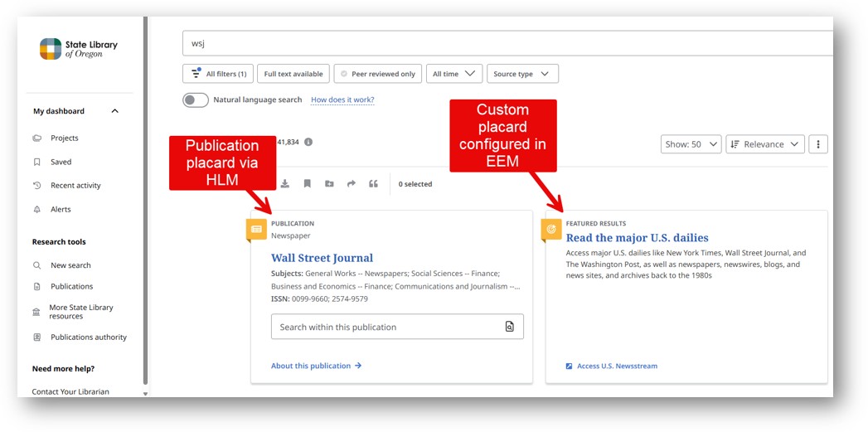Click the bookmark save icon in toolbar
Image resolution: width=868 pixels, height=432 pixels.
307,184
